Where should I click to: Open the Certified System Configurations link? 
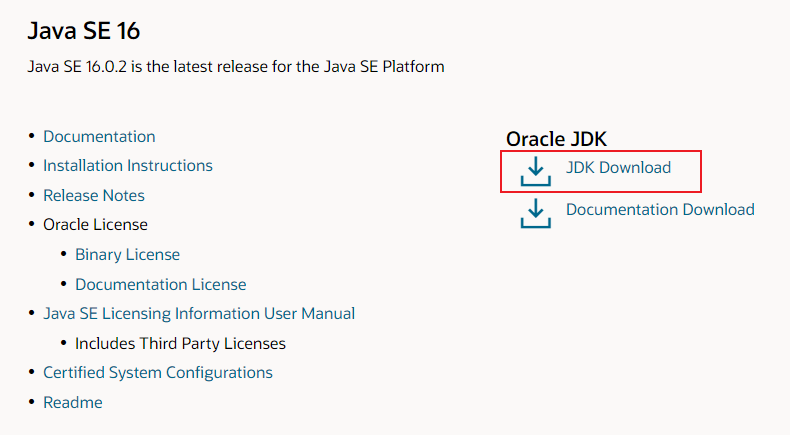point(158,372)
